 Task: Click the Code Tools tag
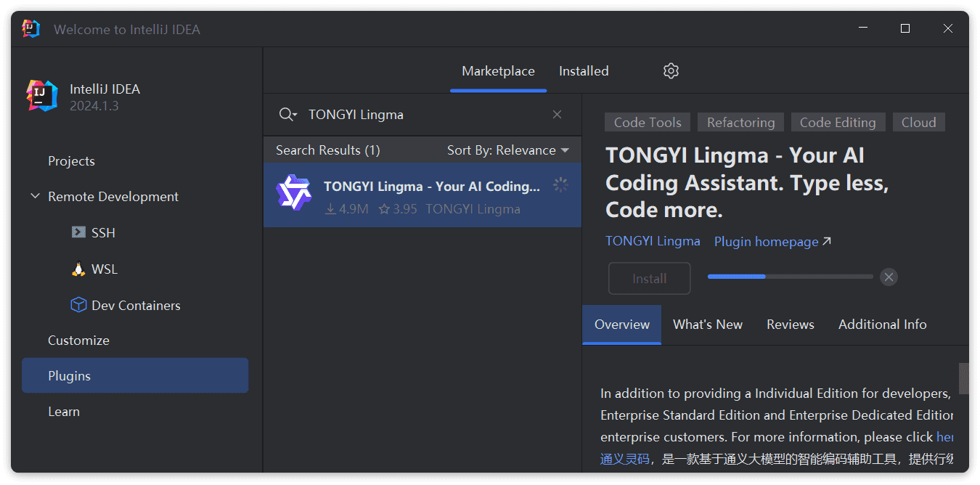pos(648,123)
